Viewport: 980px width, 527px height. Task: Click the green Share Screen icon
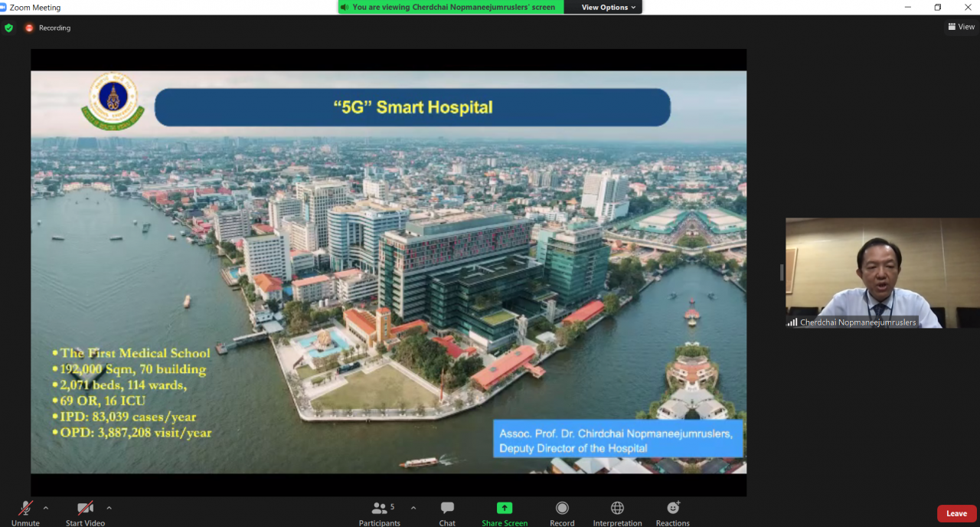pyautogui.click(x=505, y=508)
